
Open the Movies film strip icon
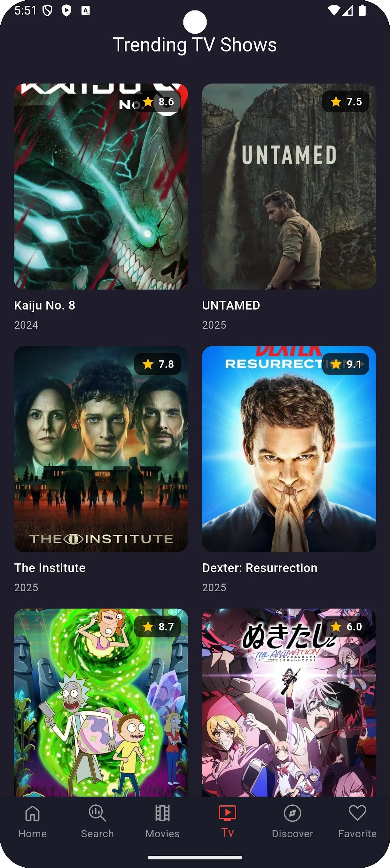[x=162, y=813]
